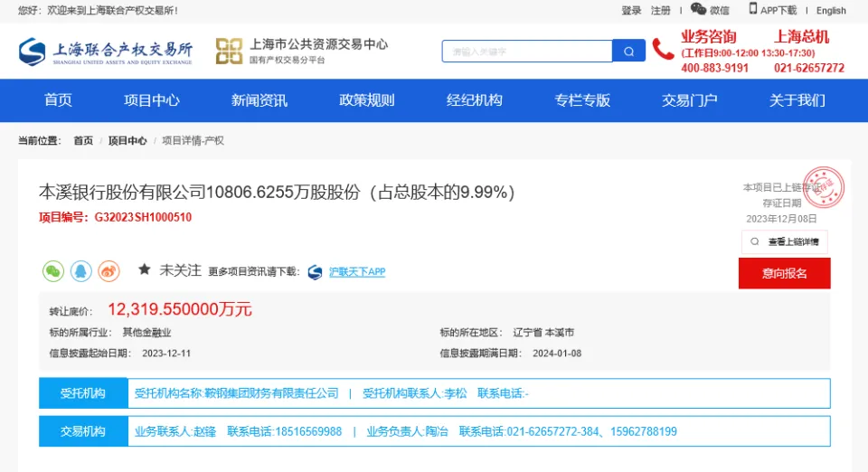Click the star icon to follow project
868x472 pixels.
click(144, 269)
